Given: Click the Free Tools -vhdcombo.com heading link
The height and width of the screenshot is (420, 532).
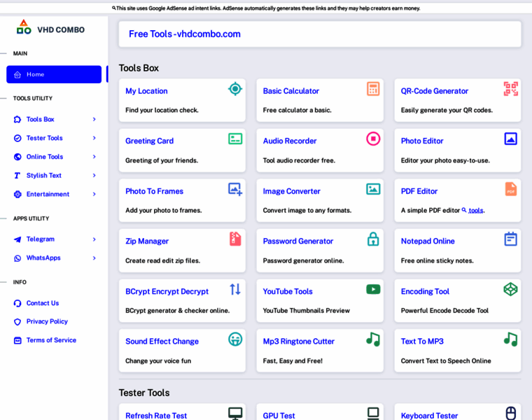Looking at the screenshot, I should tap(185, 34).
